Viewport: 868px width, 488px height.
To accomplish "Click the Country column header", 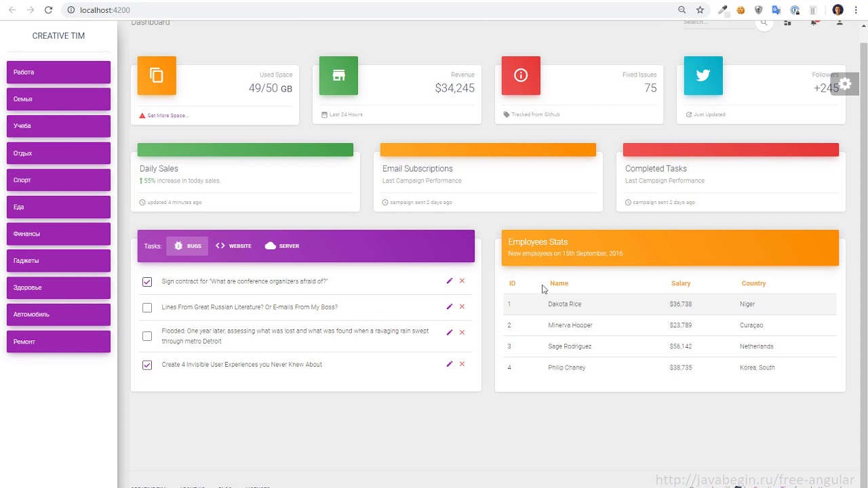I will pos(753,283).
